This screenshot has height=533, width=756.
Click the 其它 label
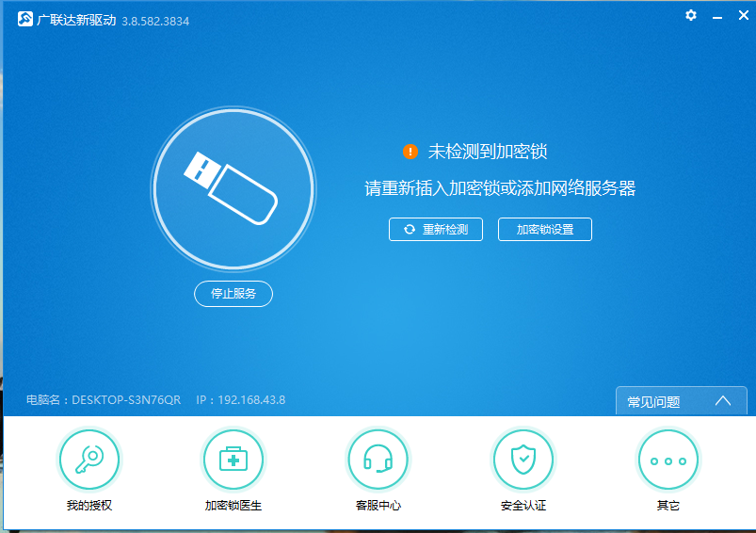pos(668,505)
